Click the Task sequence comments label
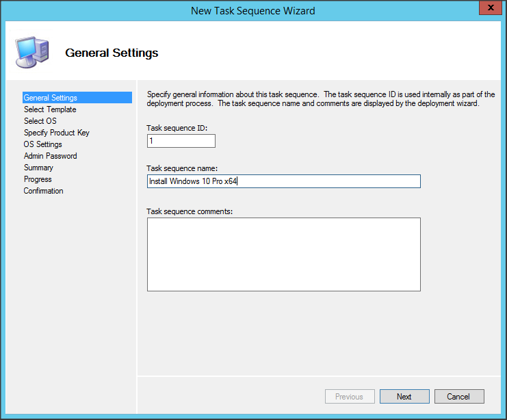Screen dimensions: 507x420 click(190, 211)
